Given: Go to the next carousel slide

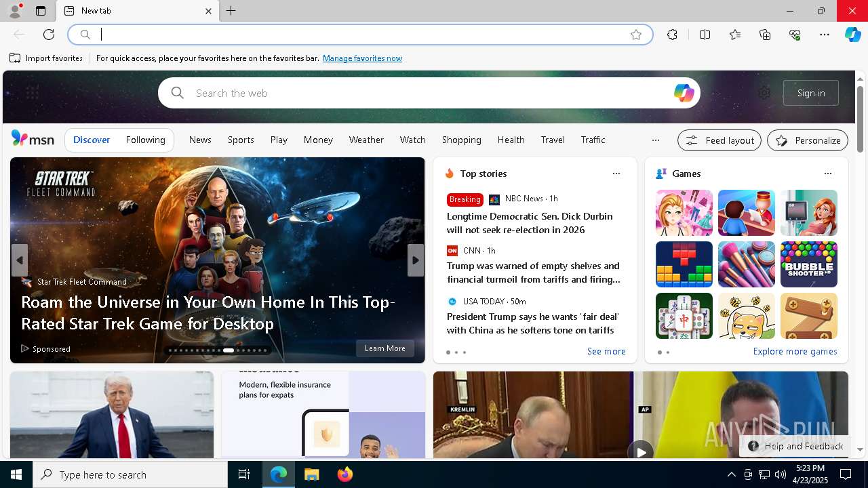Looking at the screenshot, I should (x=416, y=260).
